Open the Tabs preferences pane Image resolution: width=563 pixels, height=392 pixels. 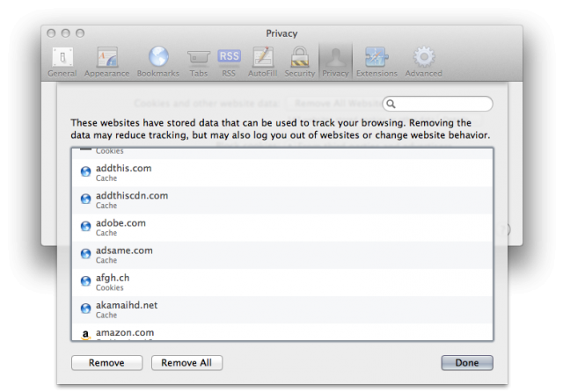point(199,62)
